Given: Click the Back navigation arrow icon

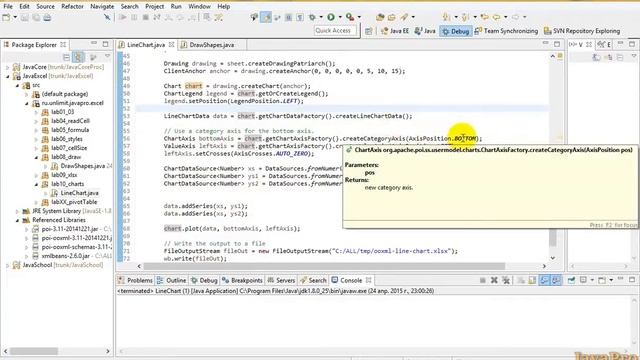Looking at the screenshot, I should click(x=496, y=17).
